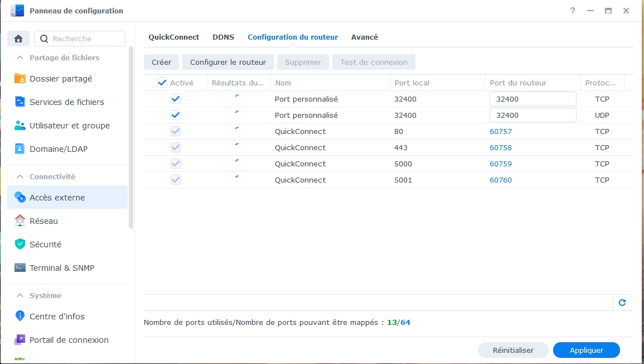Disable the UDP Port personnalisé rule
This screenshot has width=644, height=364.
coord(177,115)
